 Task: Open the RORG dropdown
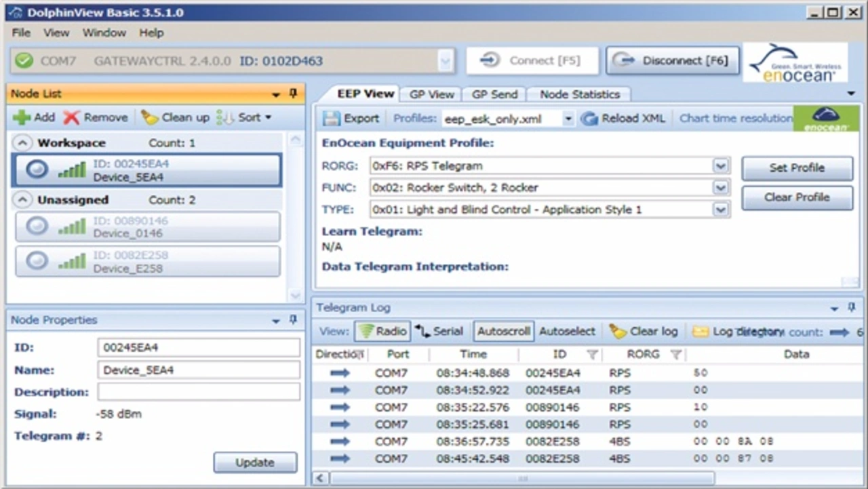720,165
